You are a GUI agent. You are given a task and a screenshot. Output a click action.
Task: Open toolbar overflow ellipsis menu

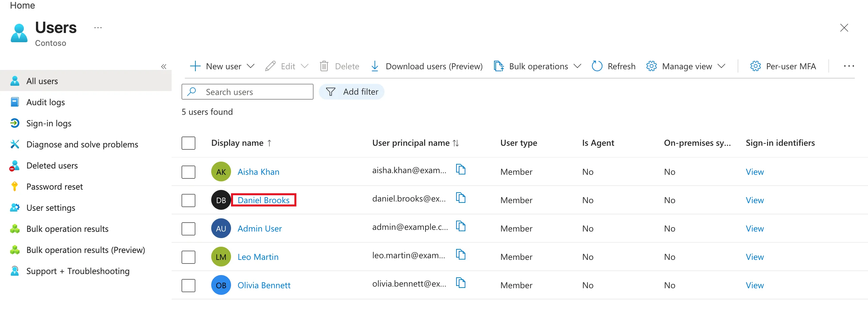(x=849, y=66)
